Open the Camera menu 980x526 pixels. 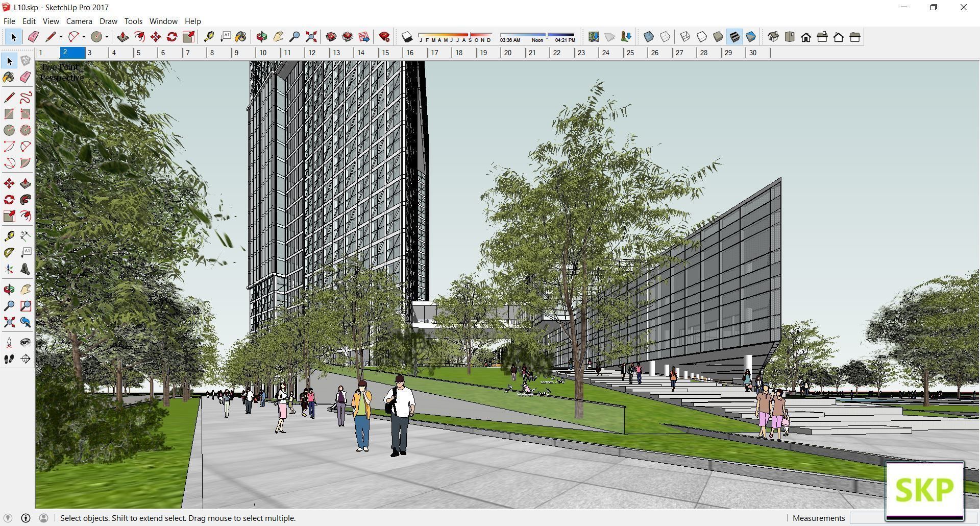(x=79, y=21)
